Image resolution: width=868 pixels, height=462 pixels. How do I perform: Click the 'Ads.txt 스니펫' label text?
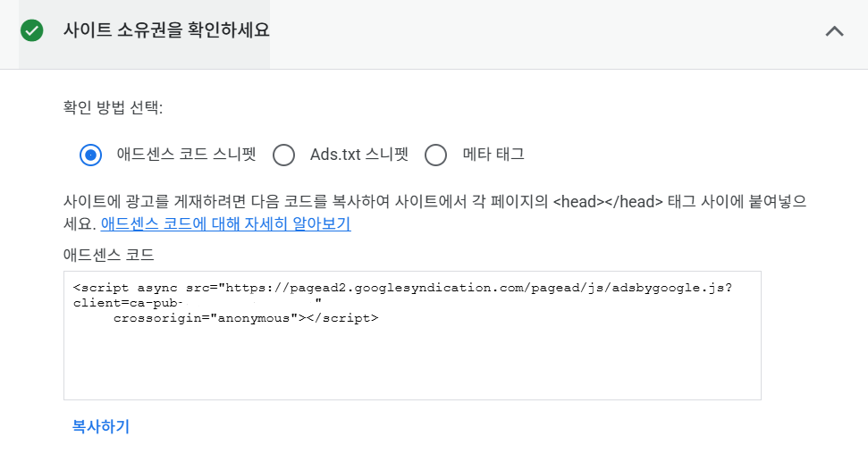[x=358, y=155]
